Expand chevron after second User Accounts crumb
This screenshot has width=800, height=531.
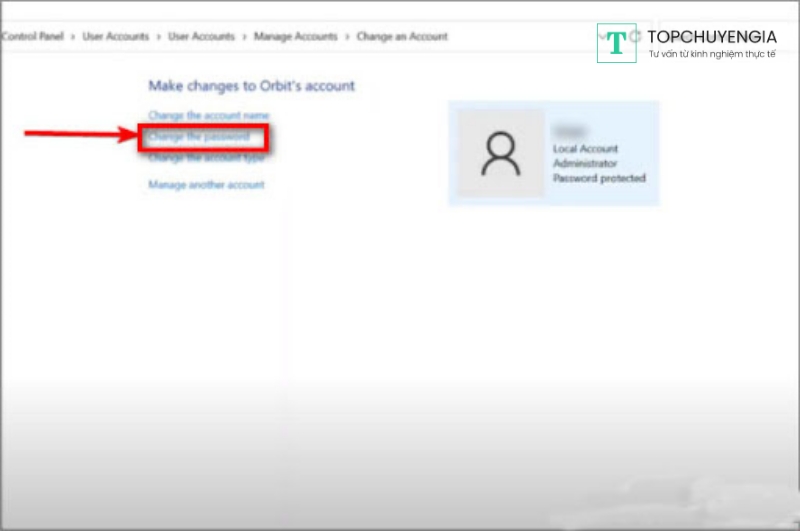(244, 37)
